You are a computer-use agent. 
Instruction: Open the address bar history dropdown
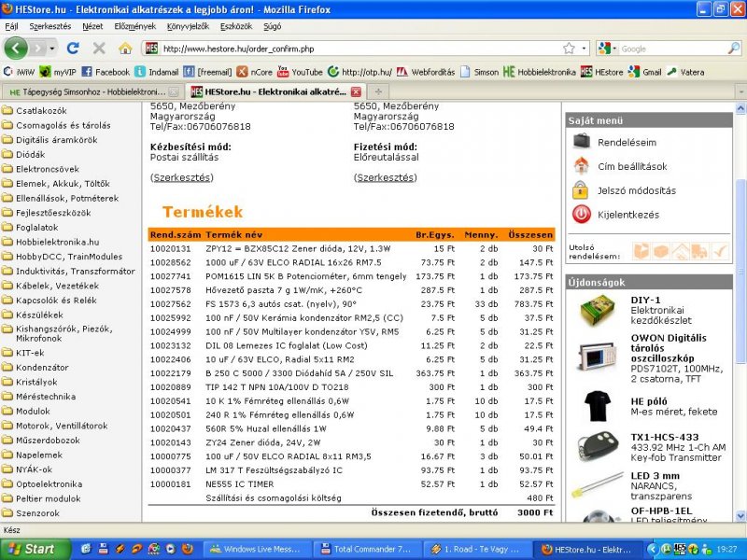click(584, 49)
